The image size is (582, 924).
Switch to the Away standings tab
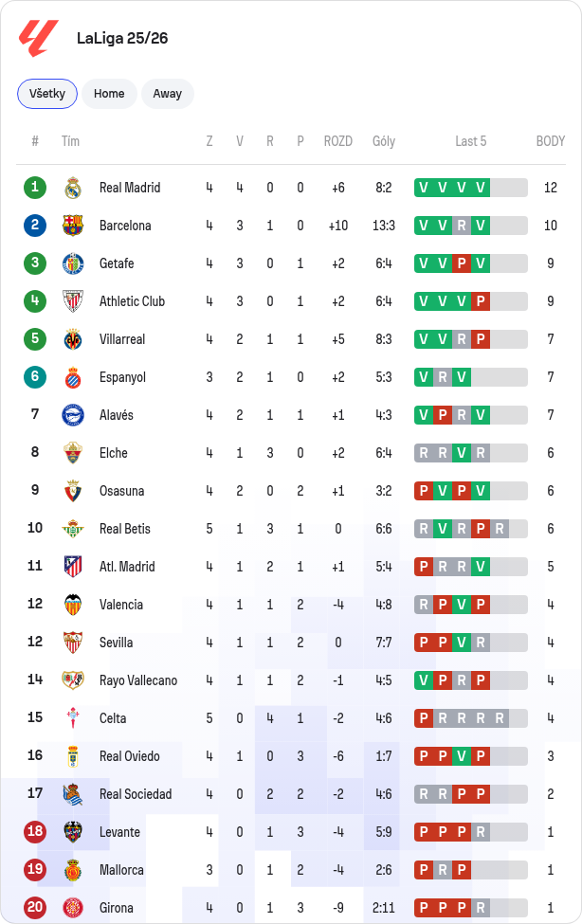tap(168, 94)
